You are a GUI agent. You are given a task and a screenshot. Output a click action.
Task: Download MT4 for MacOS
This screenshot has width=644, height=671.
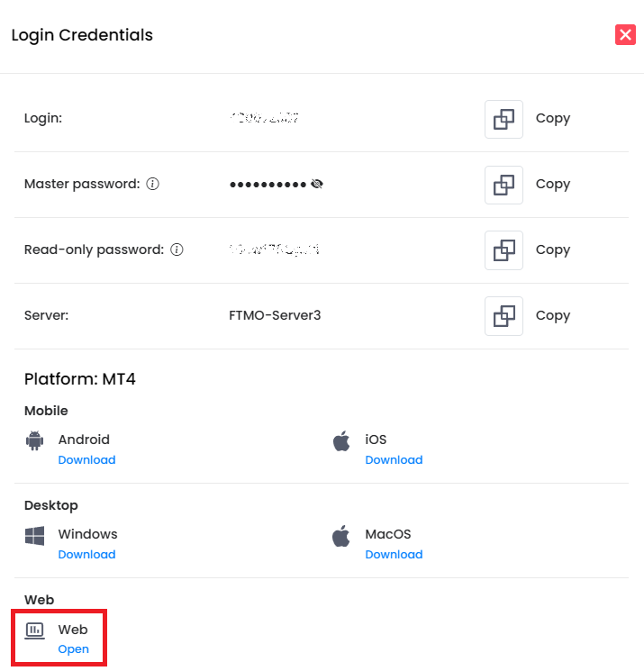pyautogui.click(x=394, y=555)
